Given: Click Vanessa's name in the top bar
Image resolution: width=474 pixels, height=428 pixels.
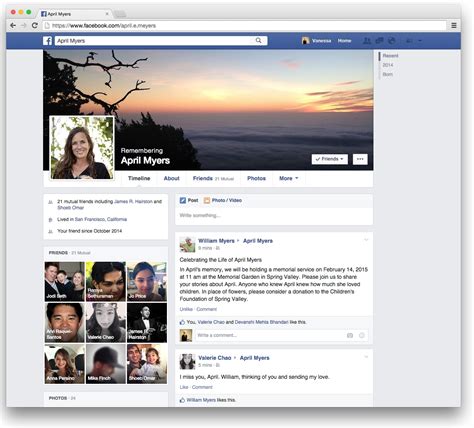Looking at the screenshot, I should [x=321, y=41].
